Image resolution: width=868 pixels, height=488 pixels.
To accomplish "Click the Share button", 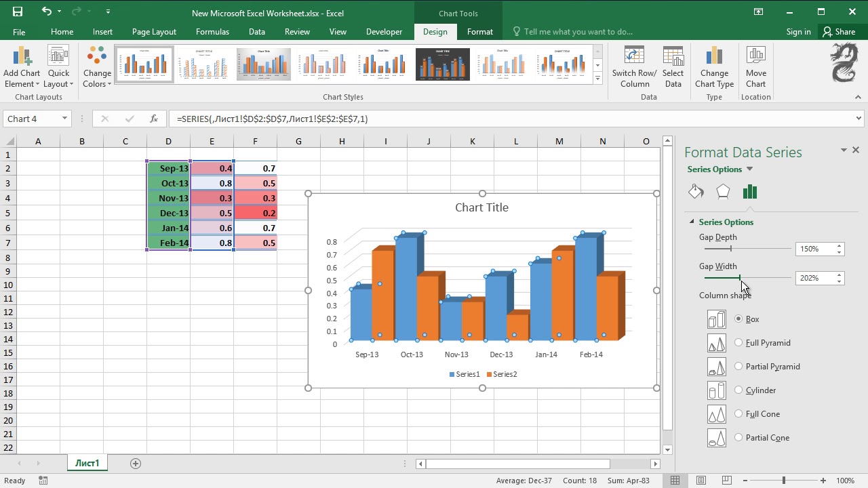I will pos(840,32).
